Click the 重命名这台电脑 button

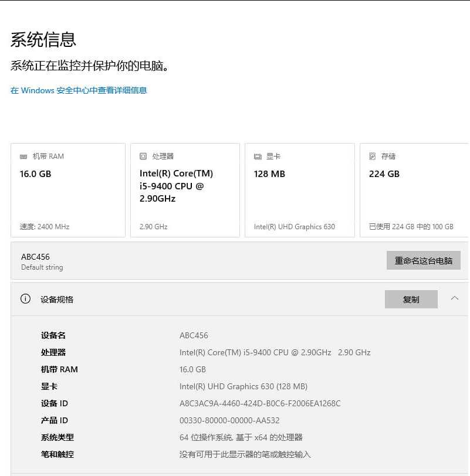[424, 260]
